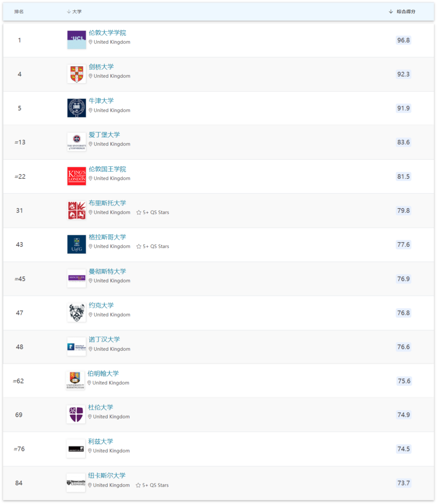
Task: Click the Durham University purple shield logo
Action: tap(76, 415)
